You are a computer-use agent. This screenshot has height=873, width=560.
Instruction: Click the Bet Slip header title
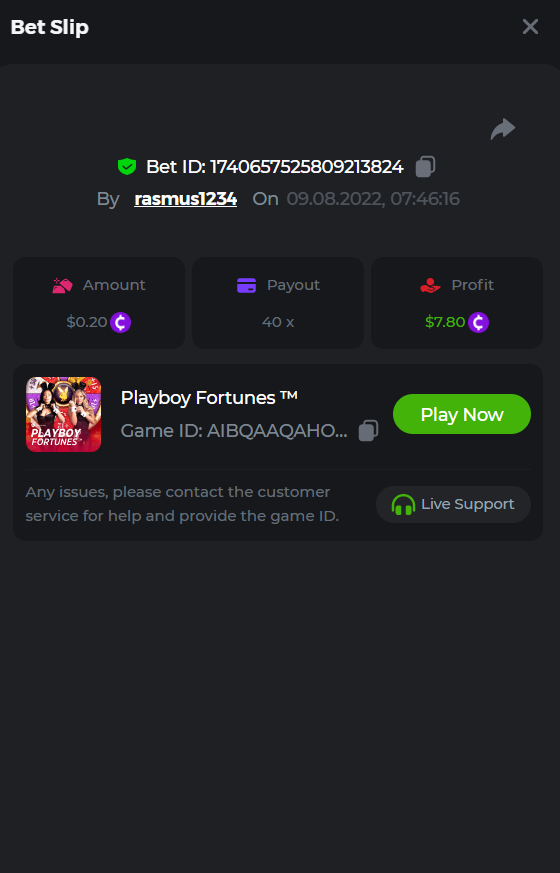tap(50, 27)
